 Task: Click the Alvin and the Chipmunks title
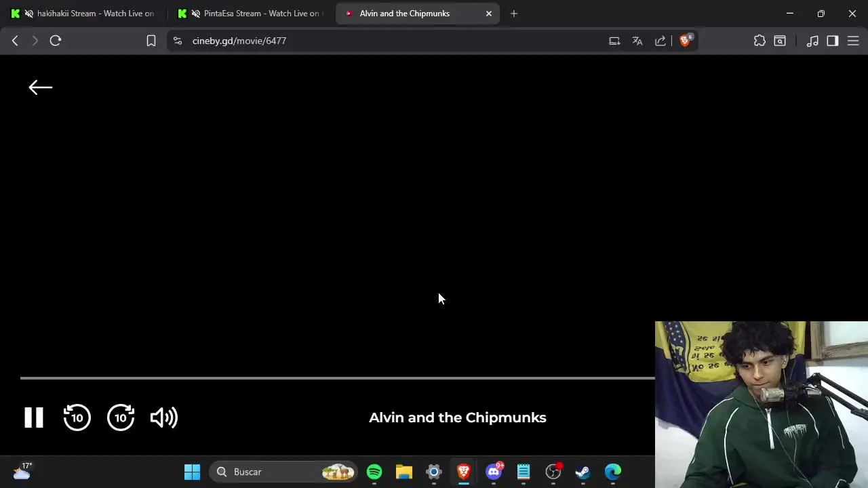coord(458,418)
